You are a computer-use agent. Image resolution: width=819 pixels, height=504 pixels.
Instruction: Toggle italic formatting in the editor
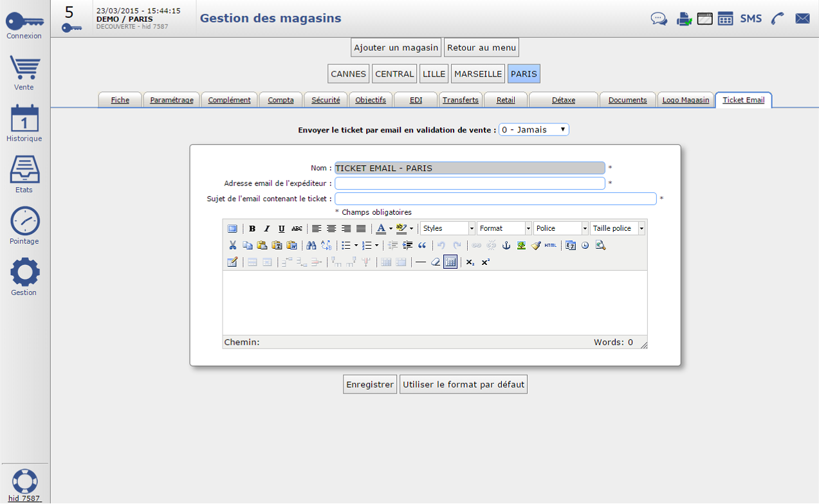(267, 229)
